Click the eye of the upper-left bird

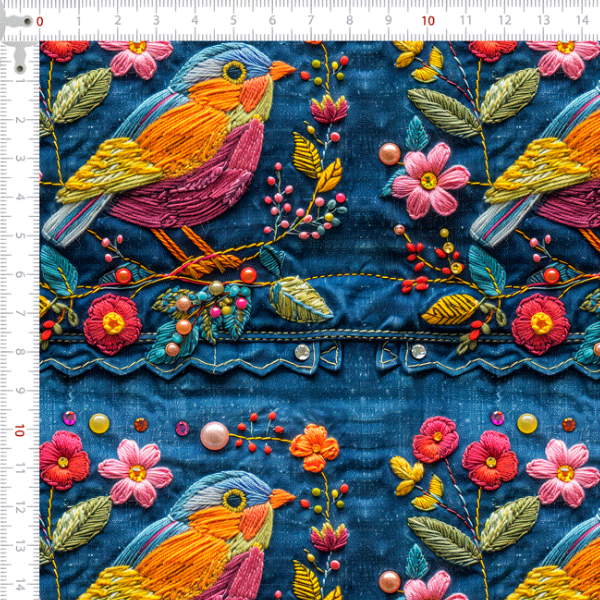(x=235, y=71)
